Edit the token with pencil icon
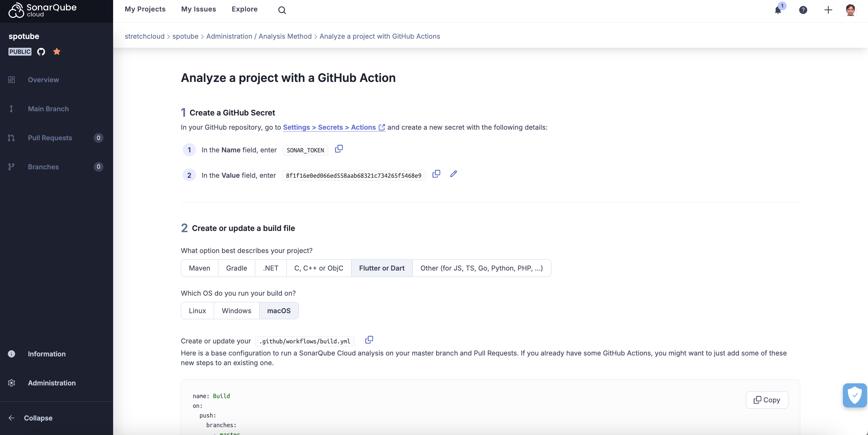868x435 pixels. [x=454, y=174]
